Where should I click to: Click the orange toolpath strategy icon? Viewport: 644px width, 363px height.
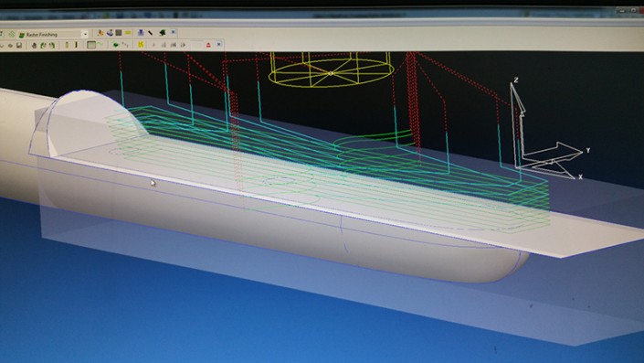[100, 33]
